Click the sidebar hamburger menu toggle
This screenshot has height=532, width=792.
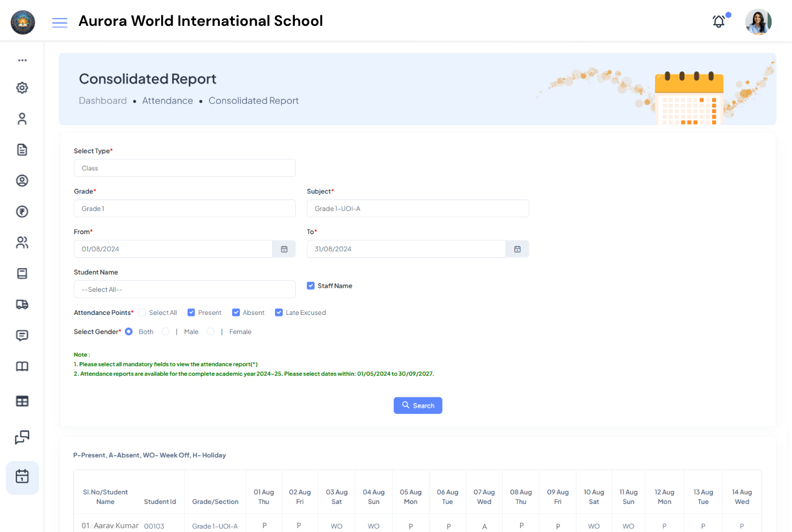tap(59, 23)
